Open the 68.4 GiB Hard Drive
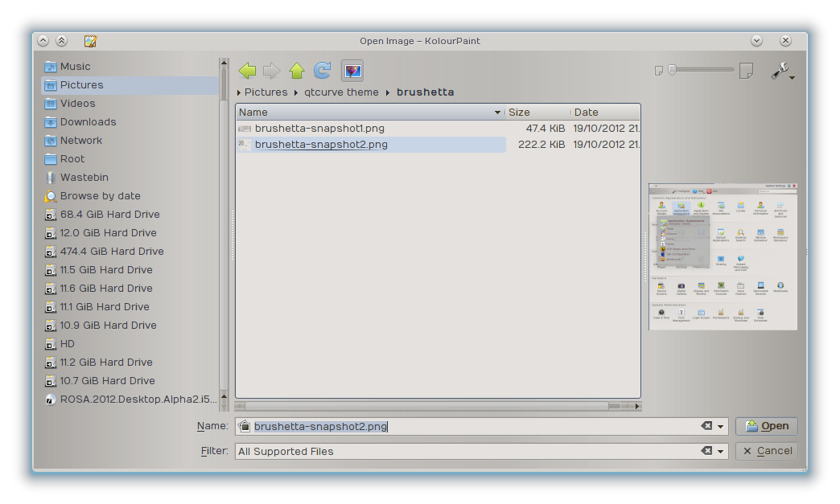The height and width of the screenshot is (504, 840). point(130,214)
